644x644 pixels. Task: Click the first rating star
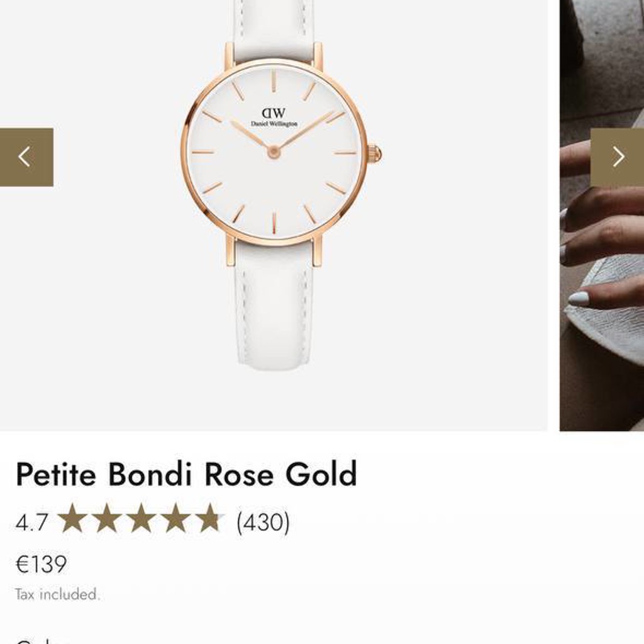pyautogui.click(x=72, y=518)
